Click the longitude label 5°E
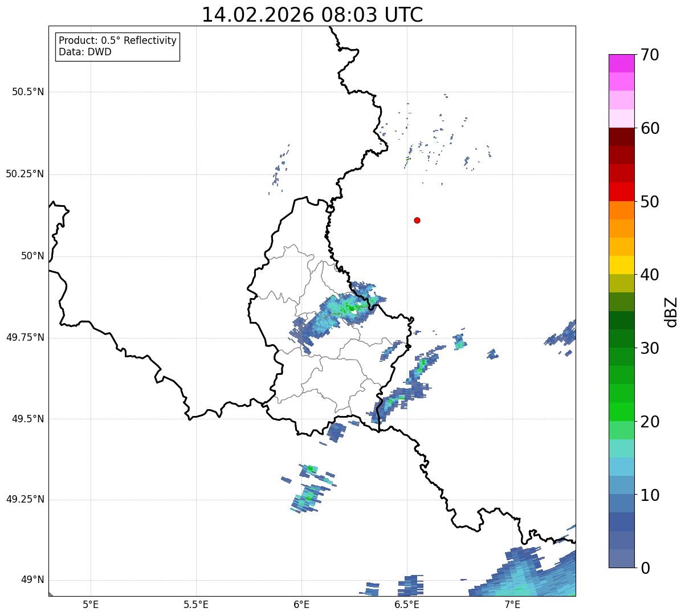Image resolution: width=685 pixels, height=616 pixels. [x=91, y=604]
